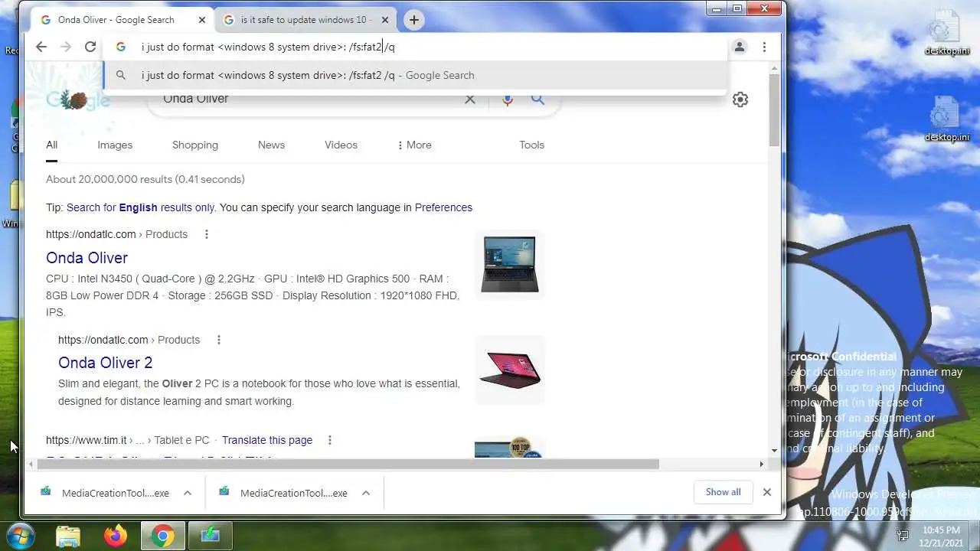Open first MediaCreationTool.exe download
Screen dimensions: 980x551
105,493
